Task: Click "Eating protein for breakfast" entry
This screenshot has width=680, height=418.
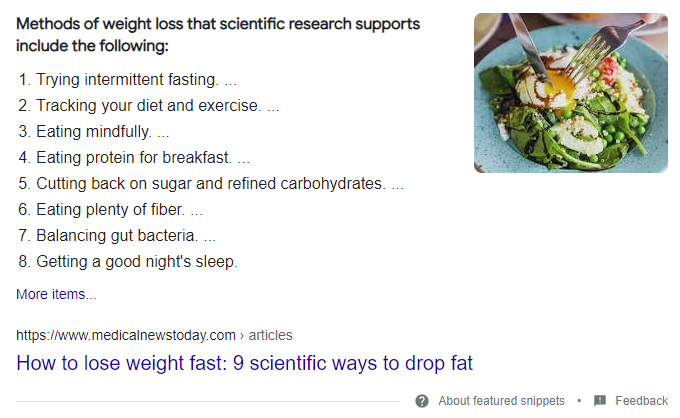Action: coord(133,157)
